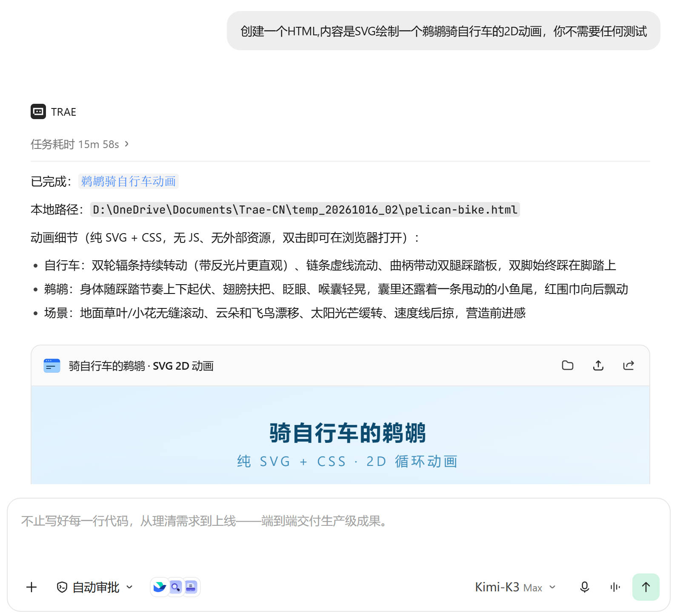
Task: Click the pelican-bike.html local path
Action: [x=305, y=209]
